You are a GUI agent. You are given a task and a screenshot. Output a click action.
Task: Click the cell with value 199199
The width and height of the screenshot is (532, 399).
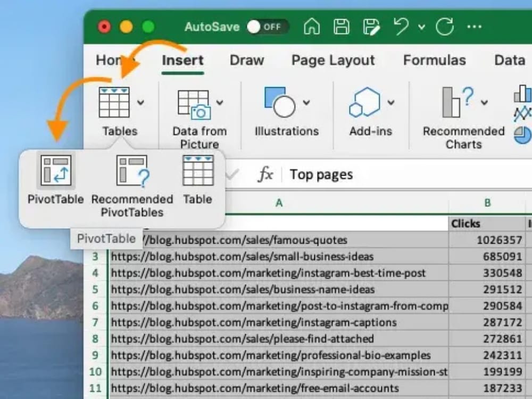487,372
